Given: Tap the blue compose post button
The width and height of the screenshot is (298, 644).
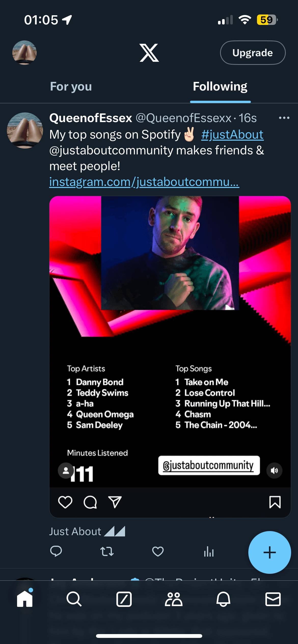Looking at the screenshot, I should (269, 552).
